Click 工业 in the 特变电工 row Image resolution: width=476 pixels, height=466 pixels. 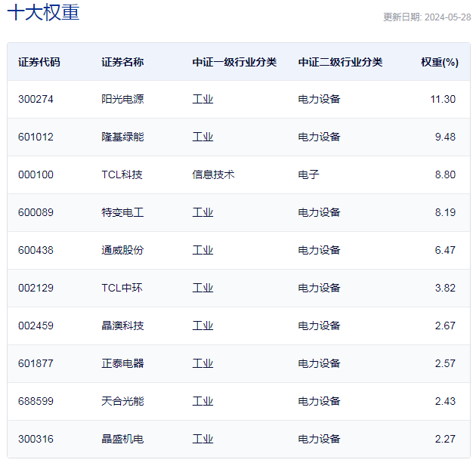(202, 212)
